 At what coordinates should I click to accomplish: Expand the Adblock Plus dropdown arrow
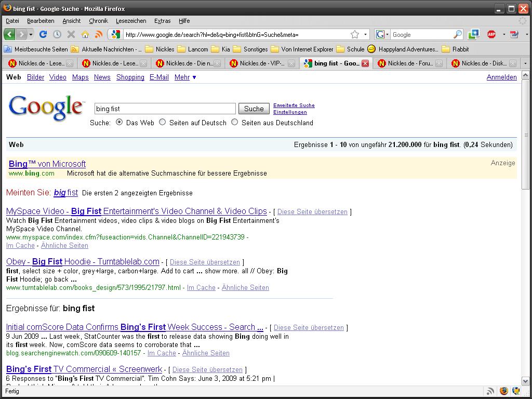point(504,35)
